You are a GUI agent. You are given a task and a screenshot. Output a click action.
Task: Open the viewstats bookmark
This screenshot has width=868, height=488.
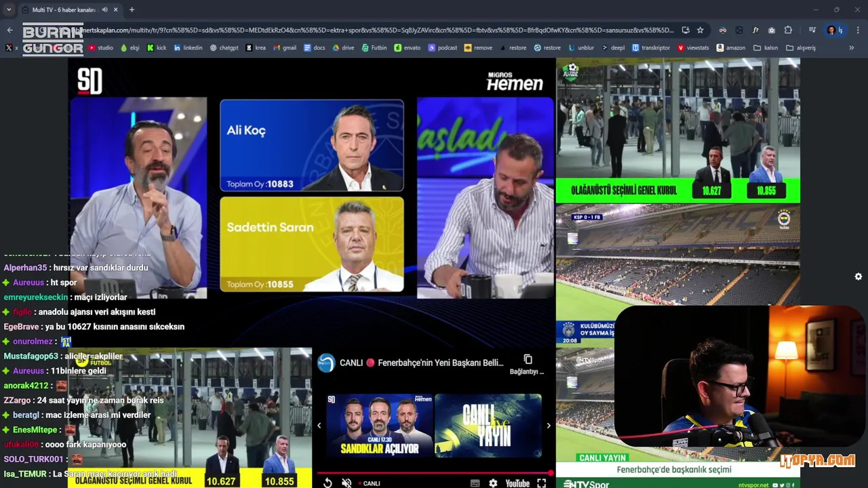[x=693, y=48]
